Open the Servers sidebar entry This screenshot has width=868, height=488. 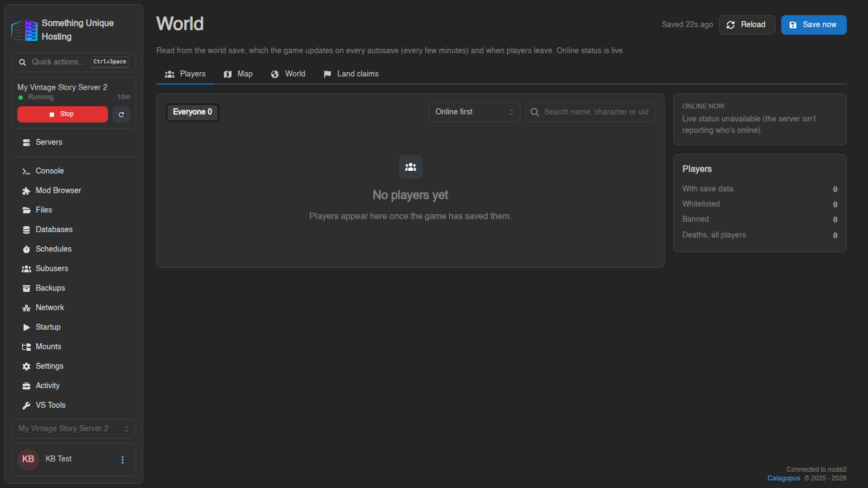(74, 142)
